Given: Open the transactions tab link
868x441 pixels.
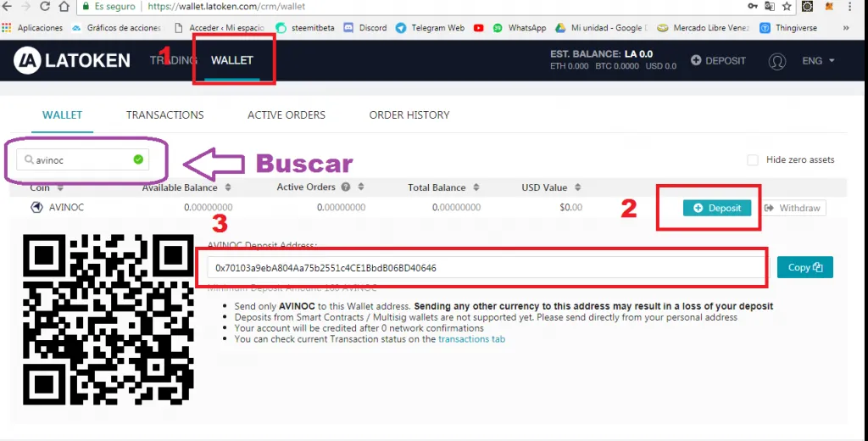Looking at the screenshot, I should [471, 339].
